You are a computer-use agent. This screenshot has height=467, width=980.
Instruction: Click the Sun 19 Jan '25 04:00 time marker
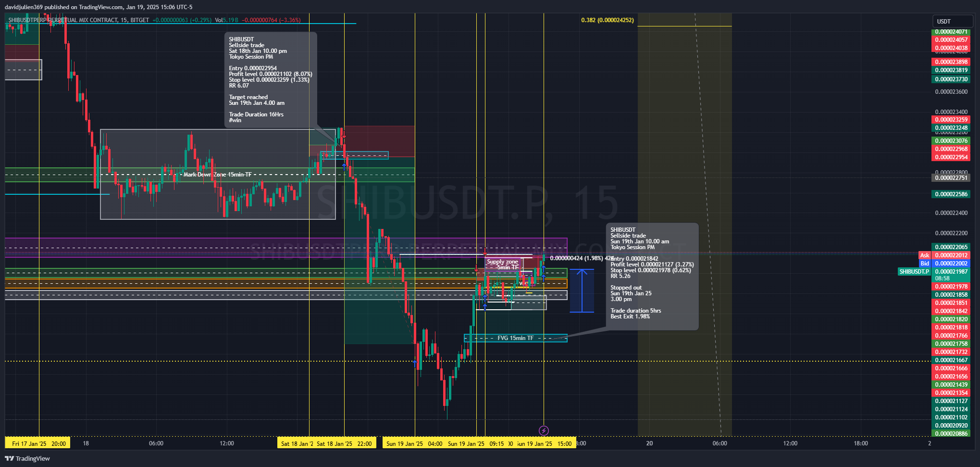point(414,443)
